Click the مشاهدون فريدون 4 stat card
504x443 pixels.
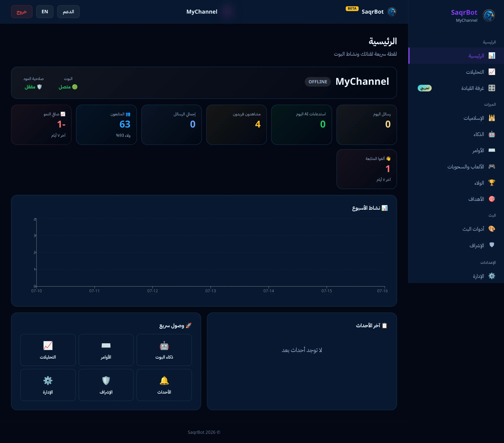[237, 125]
